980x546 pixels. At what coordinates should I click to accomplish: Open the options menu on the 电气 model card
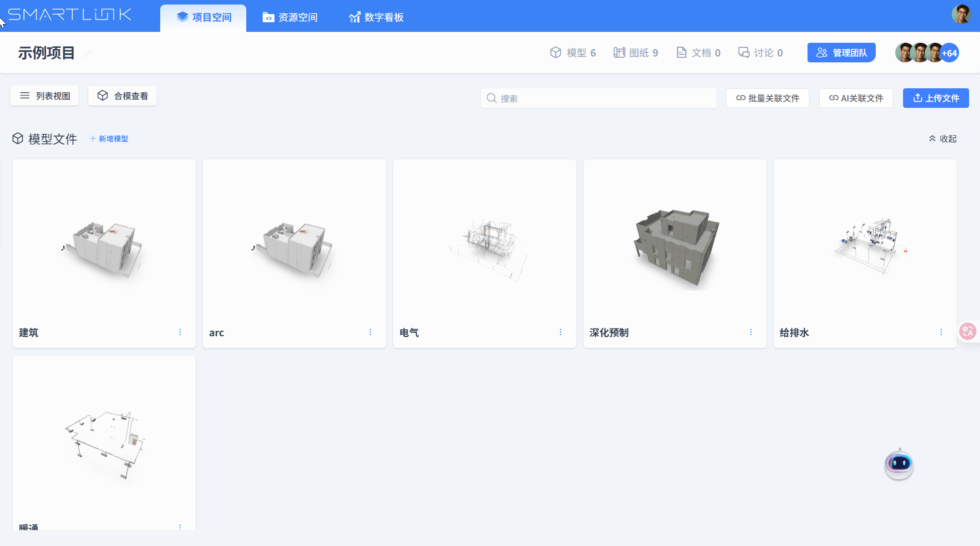[x=561, y=332]
